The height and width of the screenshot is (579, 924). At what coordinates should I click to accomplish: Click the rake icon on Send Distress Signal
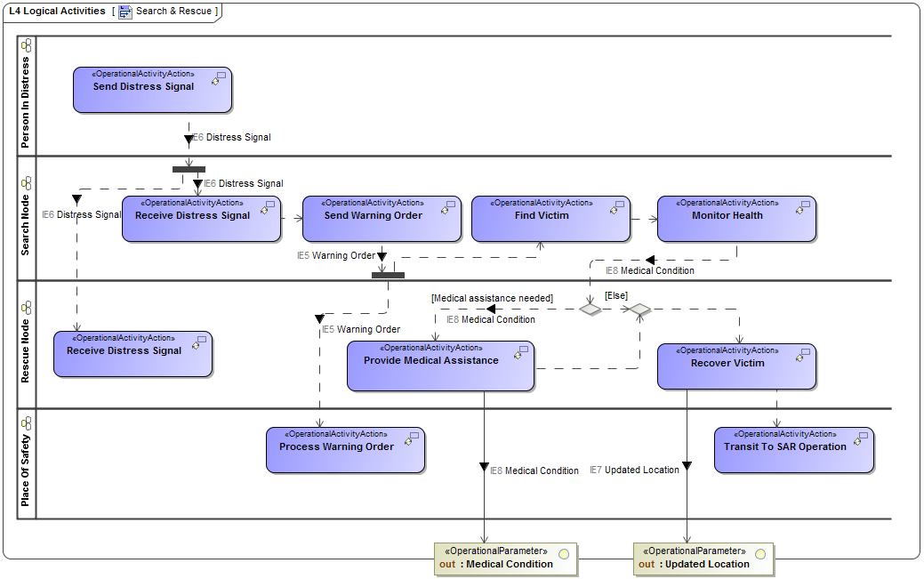(x=214, y=81)
